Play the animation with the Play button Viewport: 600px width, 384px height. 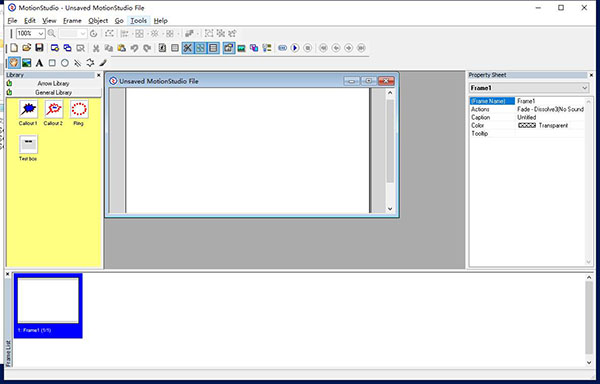pyautogui.click(x=295, y=48)
